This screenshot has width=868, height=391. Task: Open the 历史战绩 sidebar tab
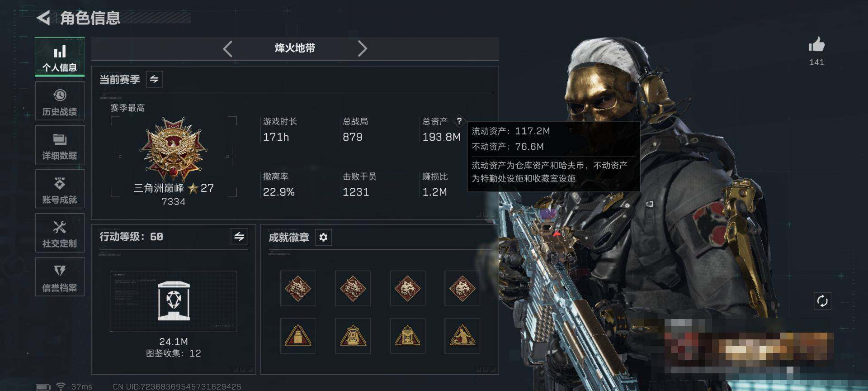(60, 101)
